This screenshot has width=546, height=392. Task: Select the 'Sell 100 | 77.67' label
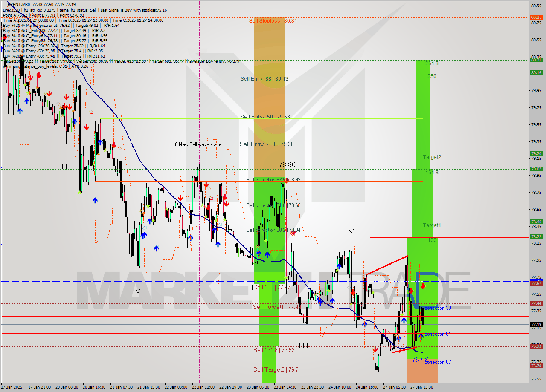tap(272, 287)
